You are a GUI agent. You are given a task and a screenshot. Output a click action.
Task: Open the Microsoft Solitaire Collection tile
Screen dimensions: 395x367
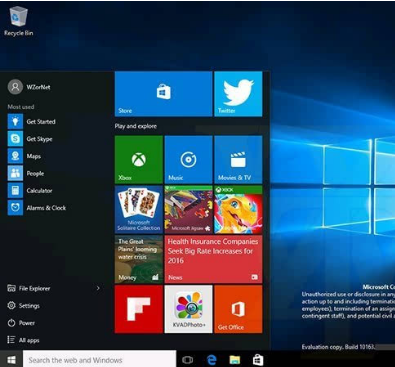click(x=139, y=210)
